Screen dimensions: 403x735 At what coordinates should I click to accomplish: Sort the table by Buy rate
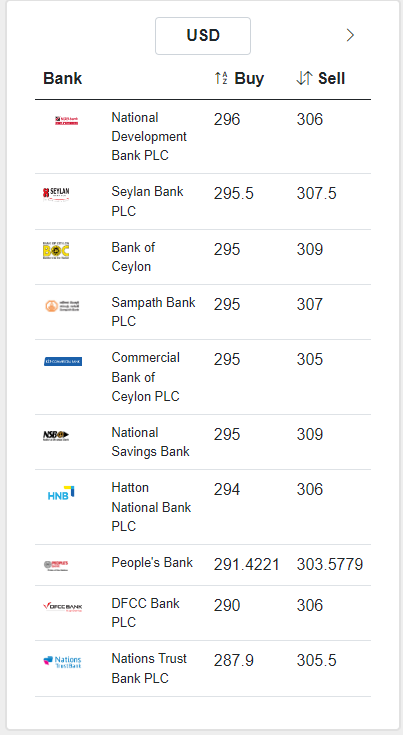click(239, 78)
